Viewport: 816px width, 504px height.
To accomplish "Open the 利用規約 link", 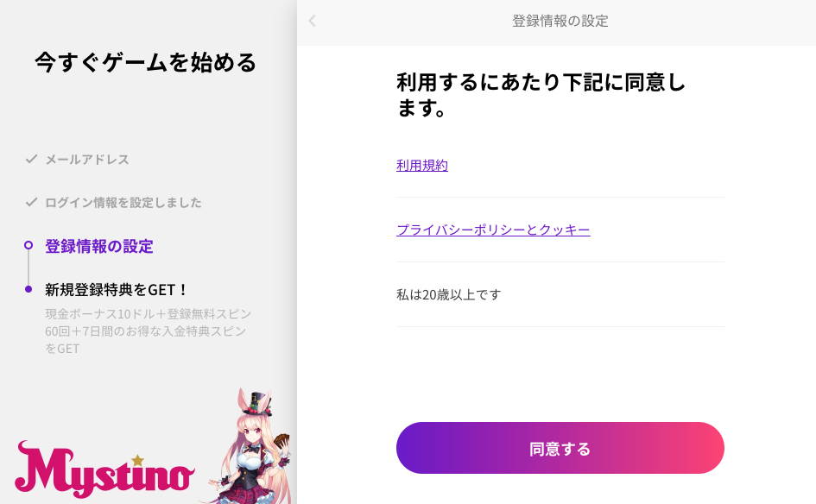I will [x=422, y=166].
